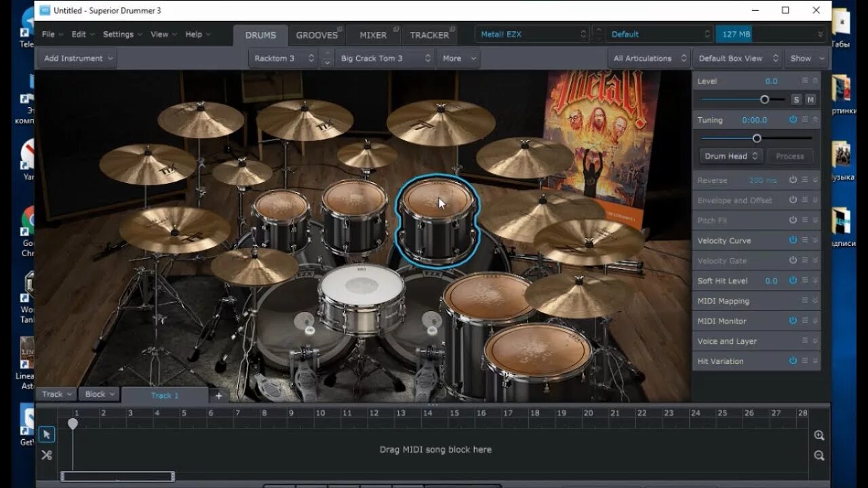This screenshot has height=488, width=868.
Task: Select the highlighted rack tom 3 drum
Action: point(437,220)
